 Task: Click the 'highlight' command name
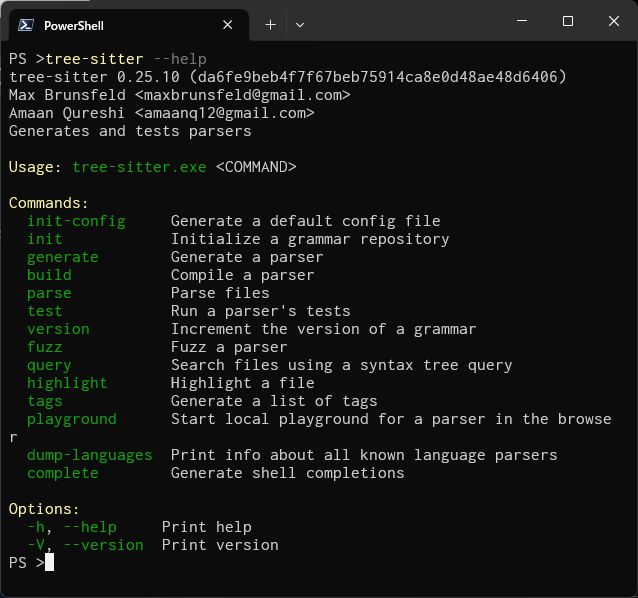67,383
